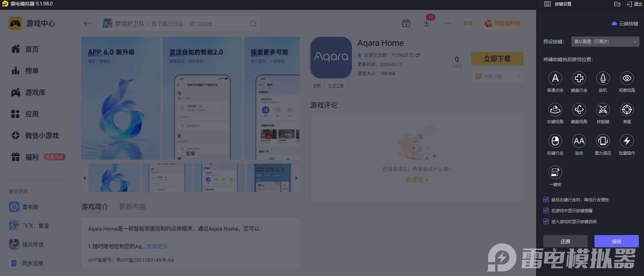
Task: Select the 批量操作 batch operation icon
Action: tap(627, 141)
